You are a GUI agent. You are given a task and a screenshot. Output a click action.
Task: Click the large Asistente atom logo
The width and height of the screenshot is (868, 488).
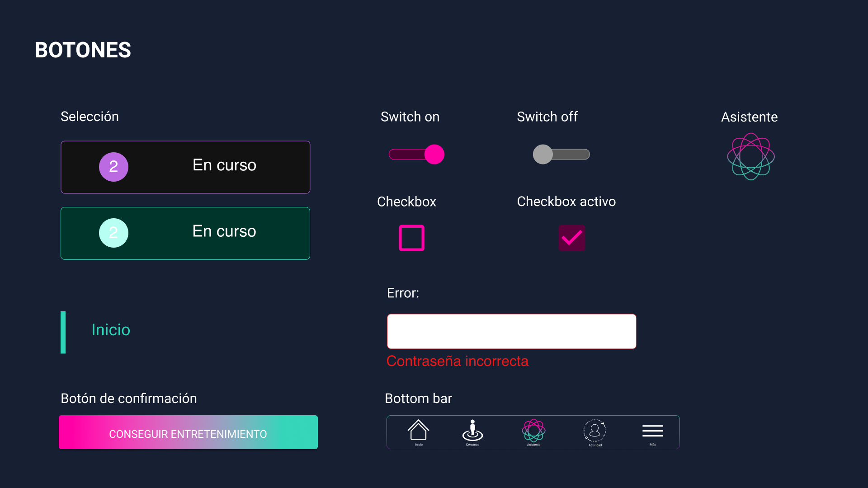(x=750, y=156)
